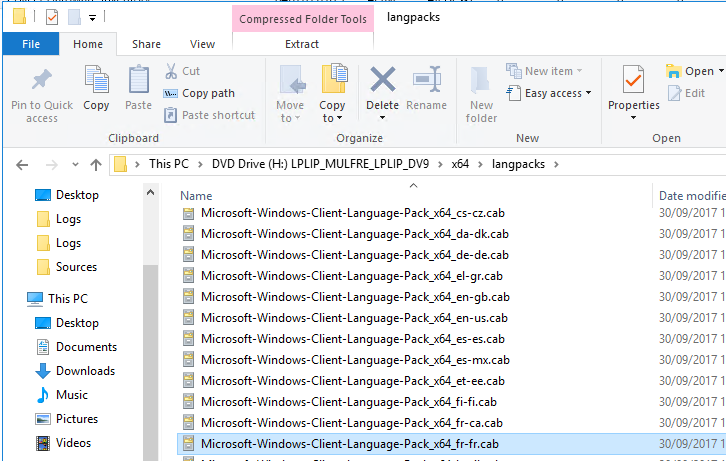Select Desktop under quick access in sidebar

click(68, 195)
